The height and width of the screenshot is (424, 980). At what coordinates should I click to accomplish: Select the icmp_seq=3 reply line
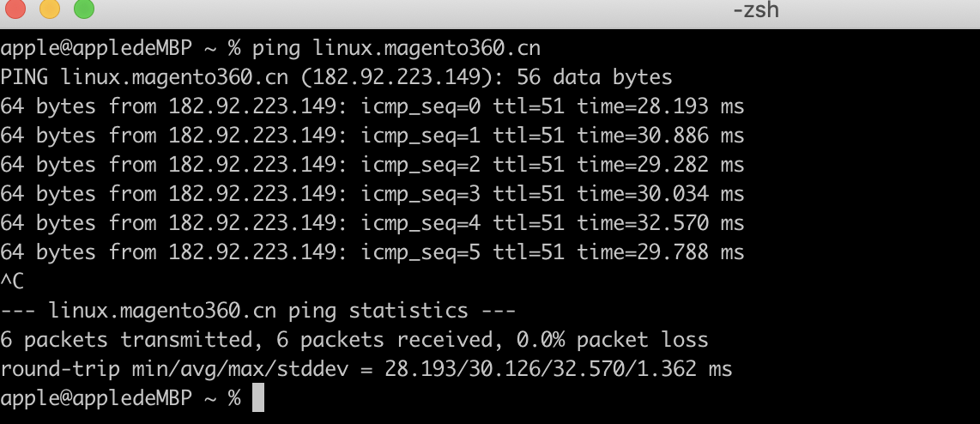(372, 194)
